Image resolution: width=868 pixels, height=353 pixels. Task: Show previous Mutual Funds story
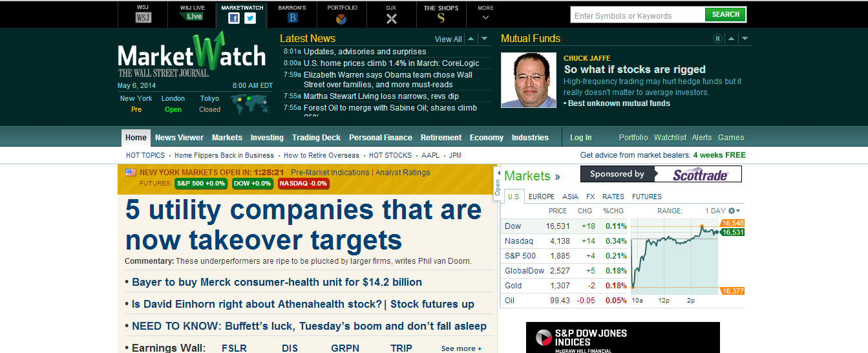coord(732,39)
